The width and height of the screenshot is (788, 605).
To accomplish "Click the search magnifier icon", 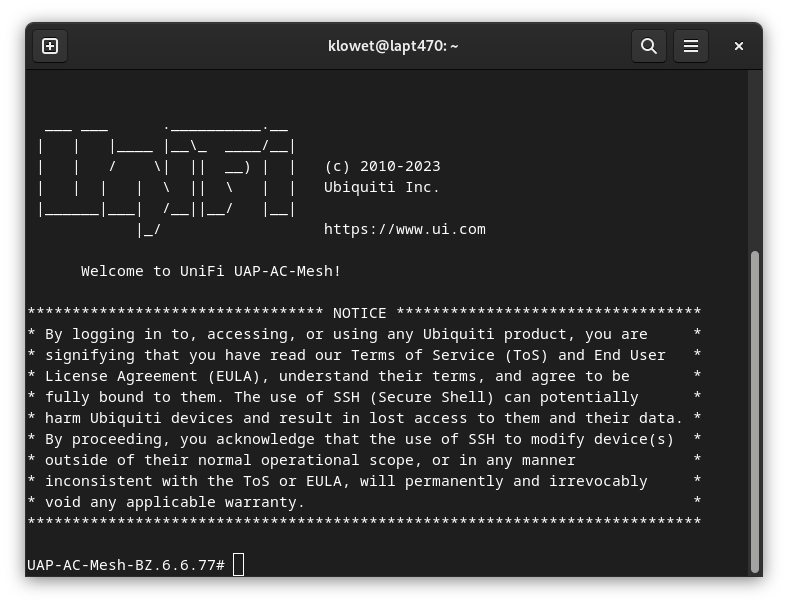I will [x=648, y=46].
